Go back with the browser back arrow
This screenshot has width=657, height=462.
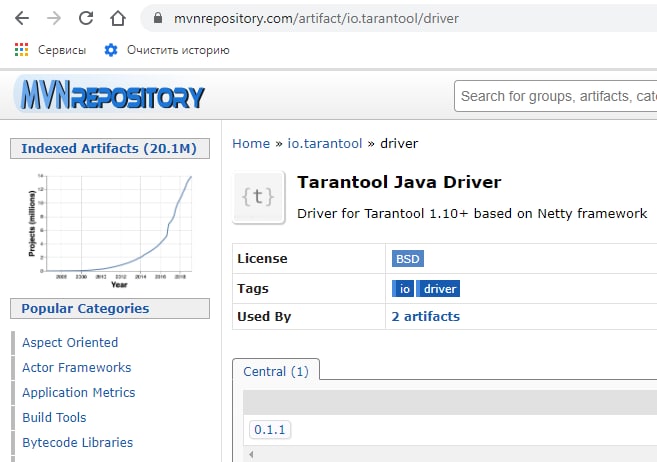pos(22,18)
